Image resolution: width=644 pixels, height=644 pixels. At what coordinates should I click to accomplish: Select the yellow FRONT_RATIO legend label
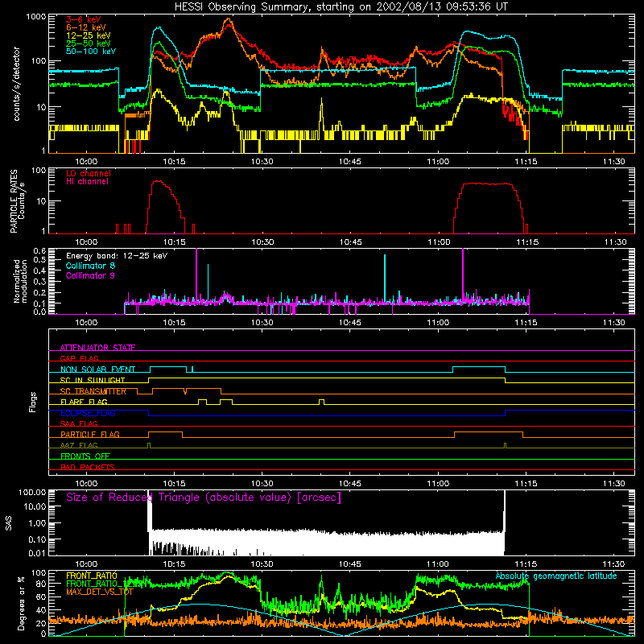click(x=92, y=576)
